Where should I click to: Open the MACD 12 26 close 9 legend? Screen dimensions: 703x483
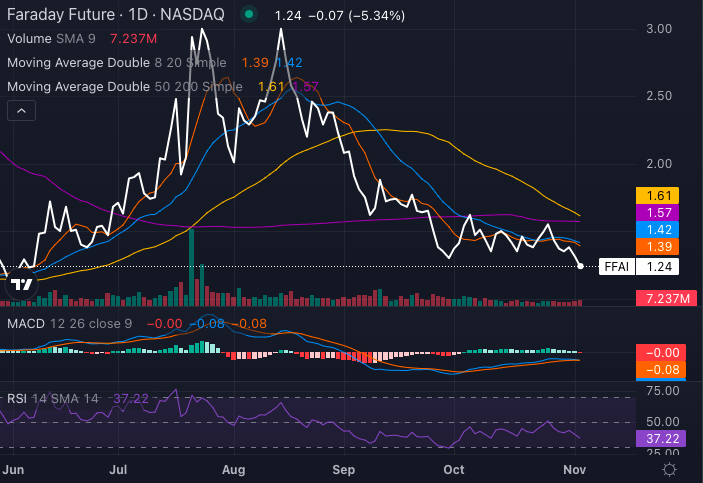68,323
